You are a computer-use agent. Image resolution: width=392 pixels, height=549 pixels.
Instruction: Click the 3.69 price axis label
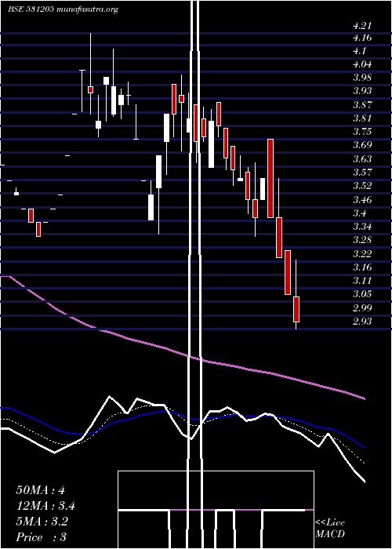(x=362, y=144)
